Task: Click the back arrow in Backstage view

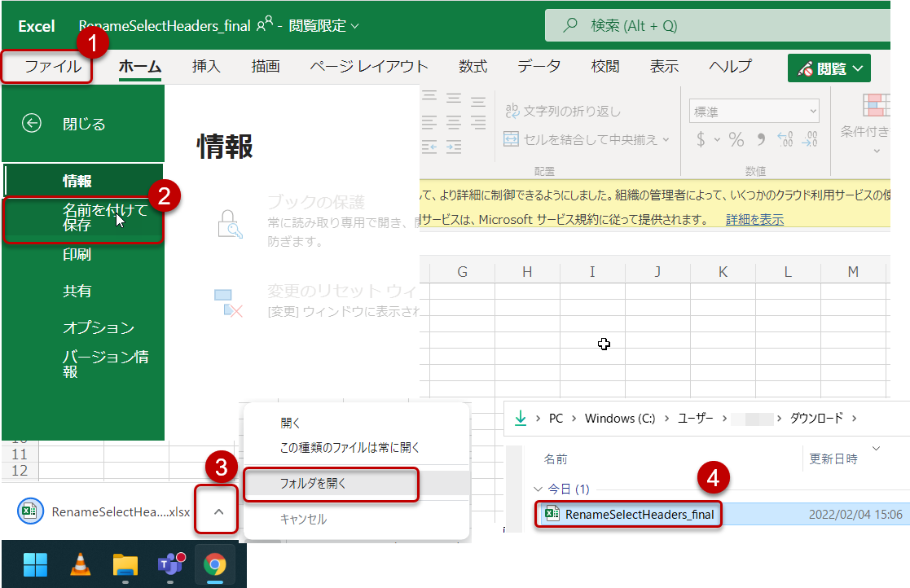Action: point(32,124)
